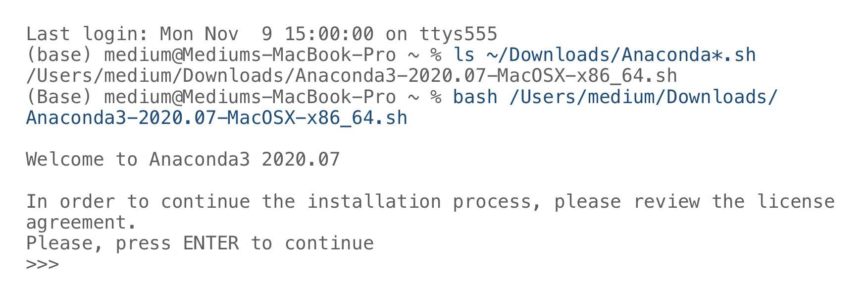Viewport: 868px width, 295px height.
Task: Click 'medium@Mediums-MacBook-Pro' on the second prompt
Action: coord(250,97)
